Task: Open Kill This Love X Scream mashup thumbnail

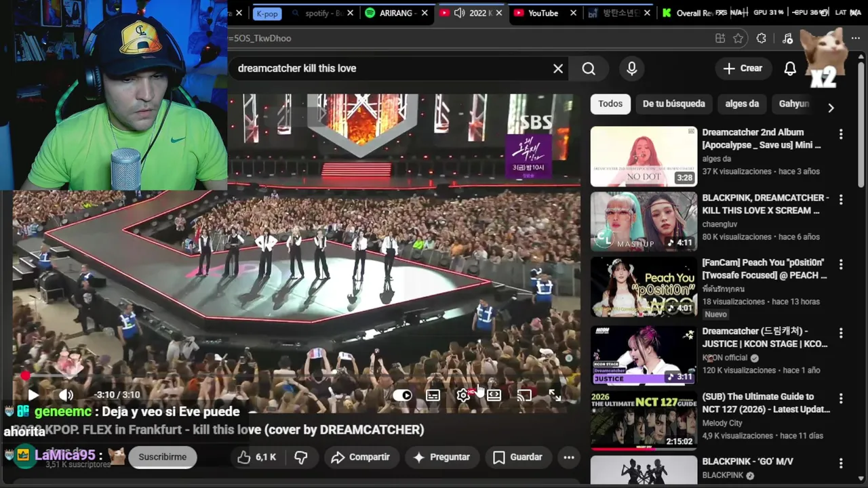Action: point(644,222)
